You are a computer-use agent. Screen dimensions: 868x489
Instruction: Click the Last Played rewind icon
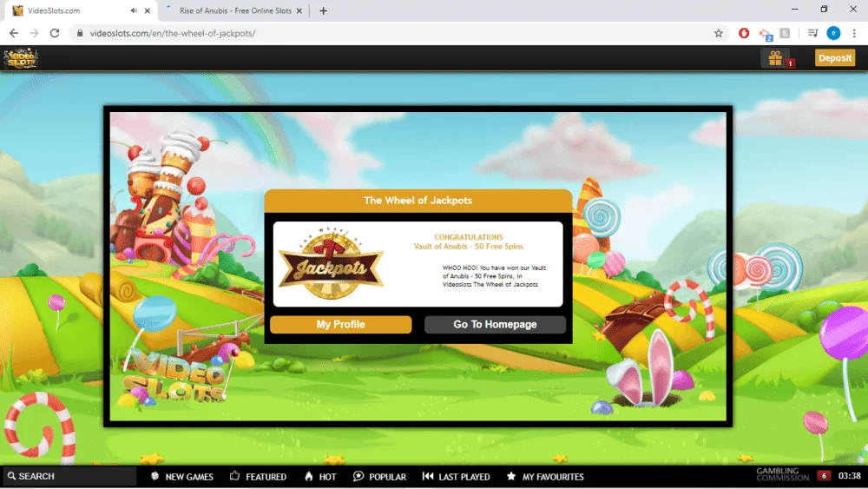click(x=428, y=476)
